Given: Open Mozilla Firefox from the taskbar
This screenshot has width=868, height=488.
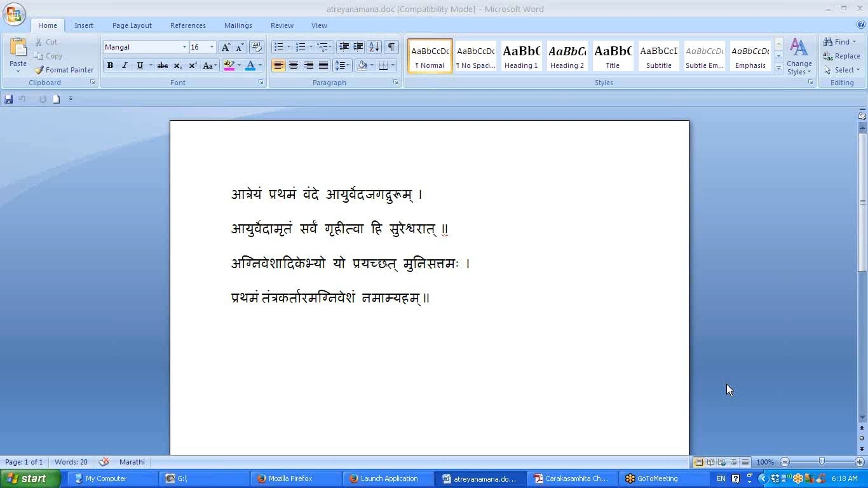Looking at the screenshot, I should point(290,478).
